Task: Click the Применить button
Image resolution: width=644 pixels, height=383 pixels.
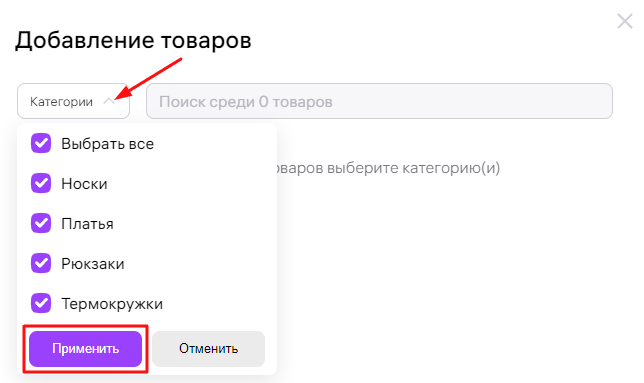Action: 85,349
